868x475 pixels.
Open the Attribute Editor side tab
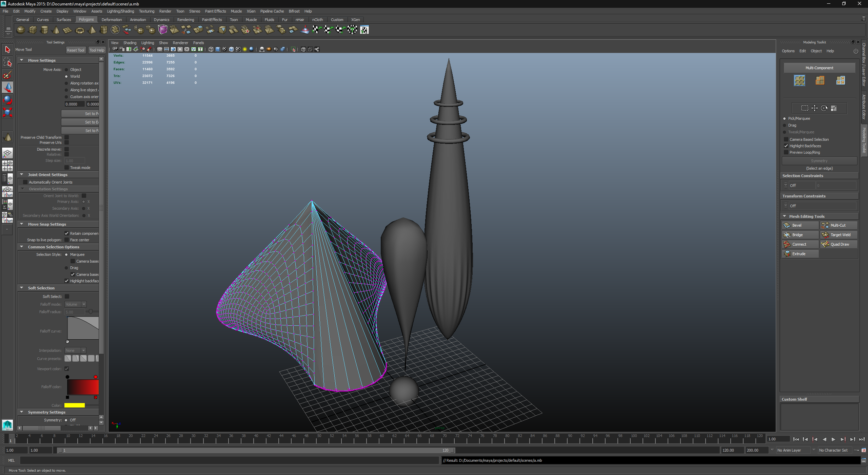(x=864, y=107)
